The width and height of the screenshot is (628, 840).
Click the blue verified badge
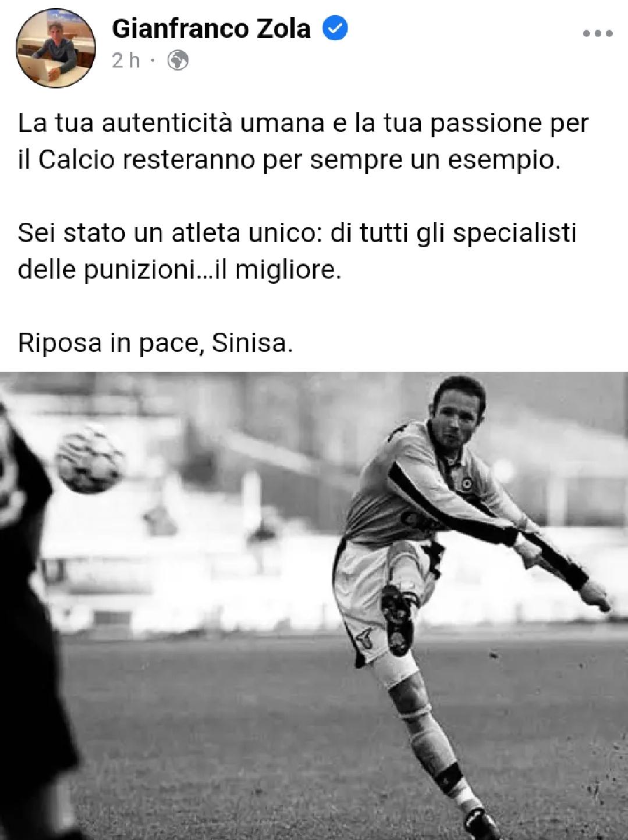pos(335,29)
